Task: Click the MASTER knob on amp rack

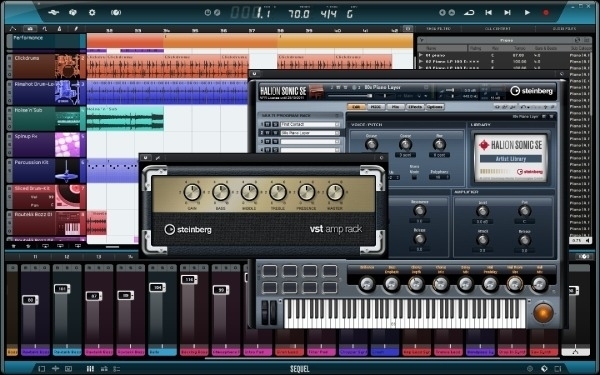Action: [335, 192]
